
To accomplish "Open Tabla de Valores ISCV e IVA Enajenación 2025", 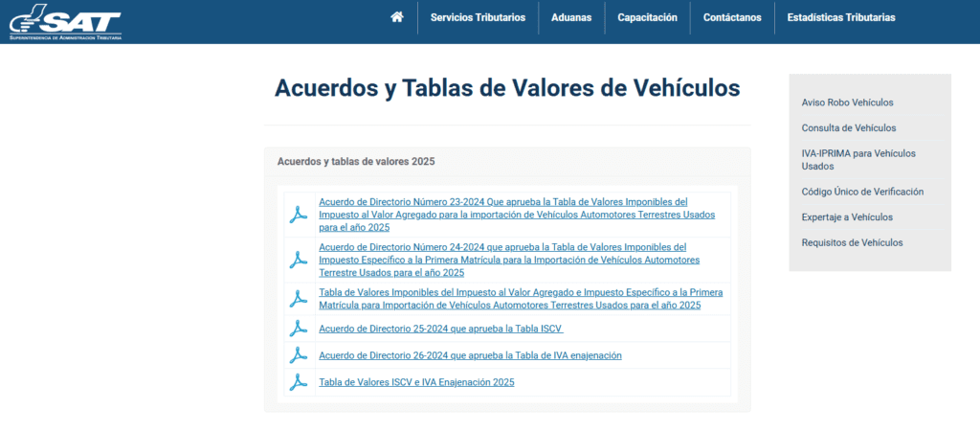I will pos(416,382).
